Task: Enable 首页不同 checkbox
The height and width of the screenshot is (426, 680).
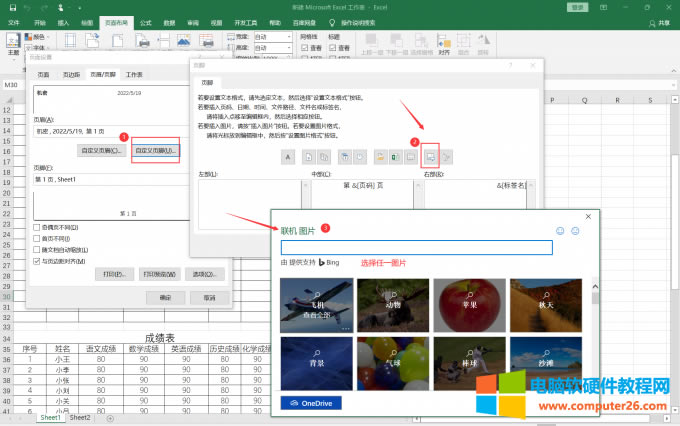Action: [38, 239]
